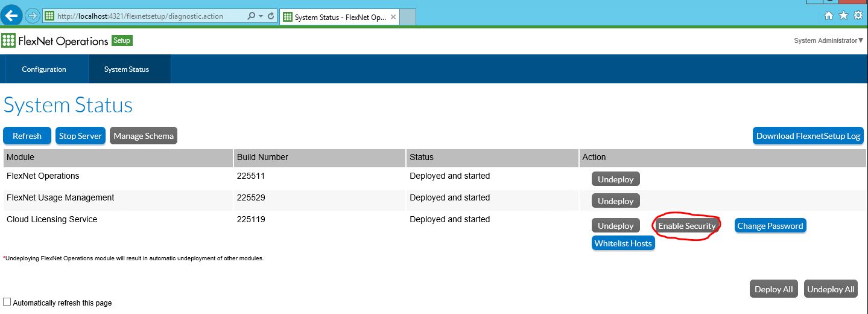This screenshot has height=314, width=868.
Task: Select FlexNet Usage Management module name
Action: click(60, 197)
